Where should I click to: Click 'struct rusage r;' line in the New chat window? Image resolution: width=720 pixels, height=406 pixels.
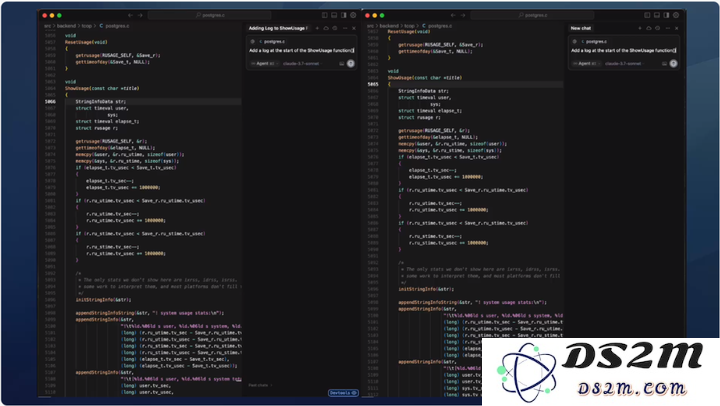coord(419,118)
